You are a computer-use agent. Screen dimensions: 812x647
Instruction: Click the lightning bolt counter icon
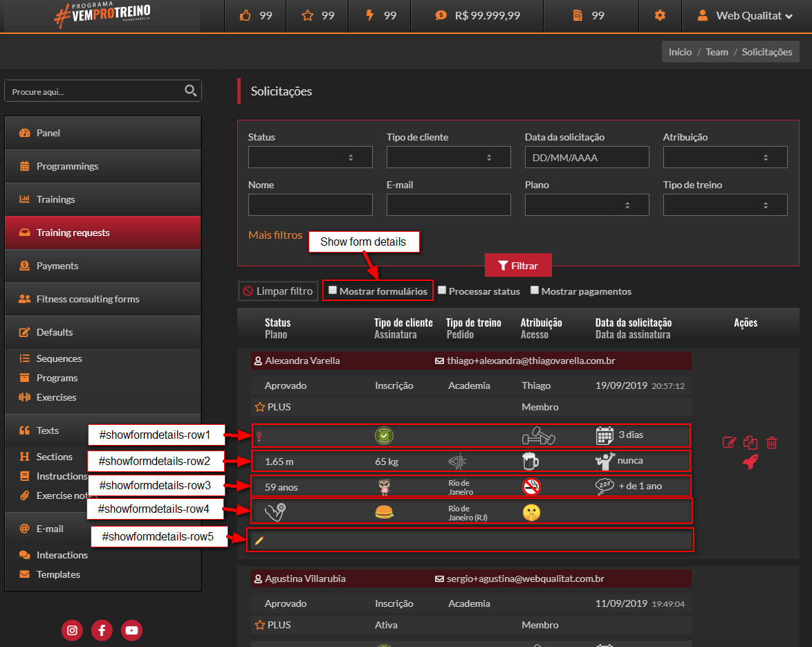370,15
